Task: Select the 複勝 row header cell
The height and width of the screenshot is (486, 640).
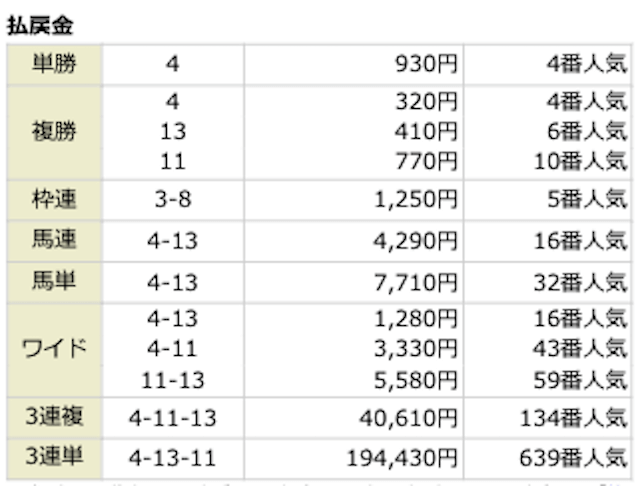Action: (54, 132)
